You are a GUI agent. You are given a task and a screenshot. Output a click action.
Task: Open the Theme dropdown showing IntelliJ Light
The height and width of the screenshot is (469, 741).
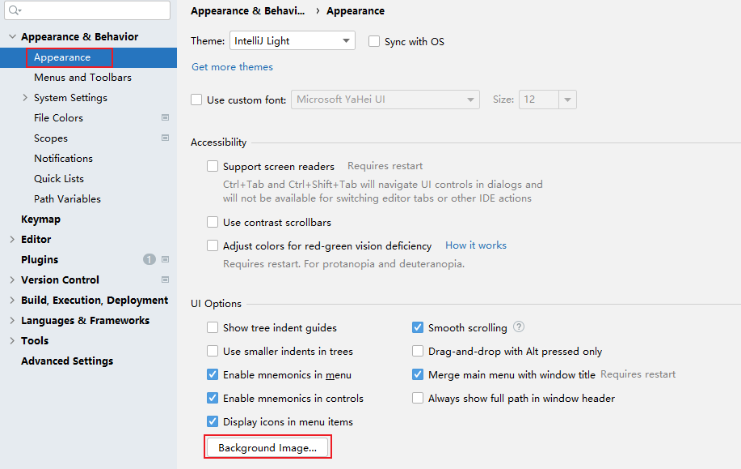[x=292, y=41]
